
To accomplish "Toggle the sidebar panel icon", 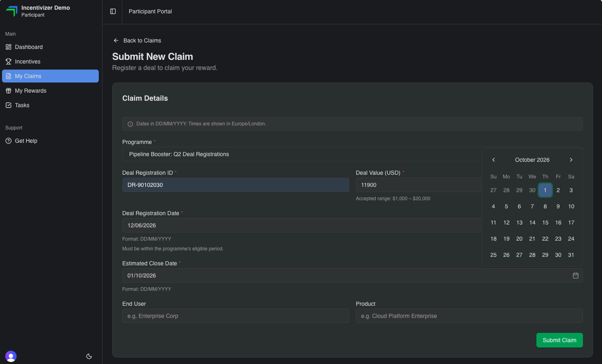I will click(x=113, y=11).
